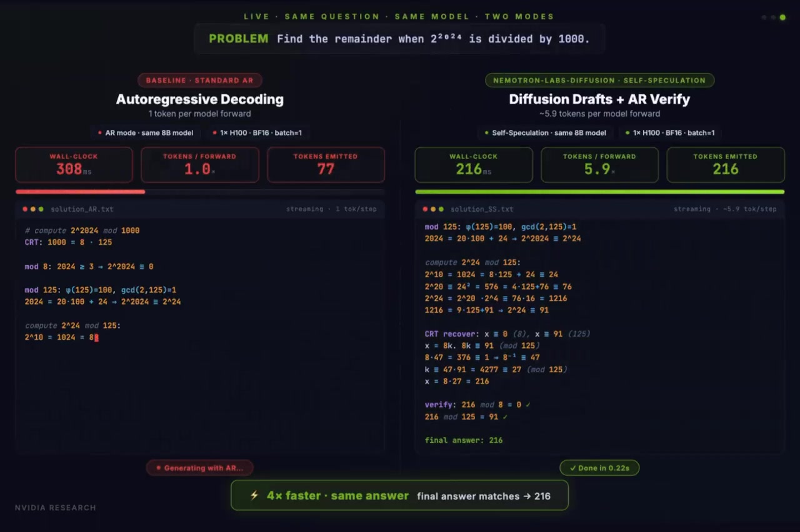Viewport: 800px width, 532px height.
Task: Click the line 2^20 = 24² = 576 in the right panel
Action: [x=498, y=287]
